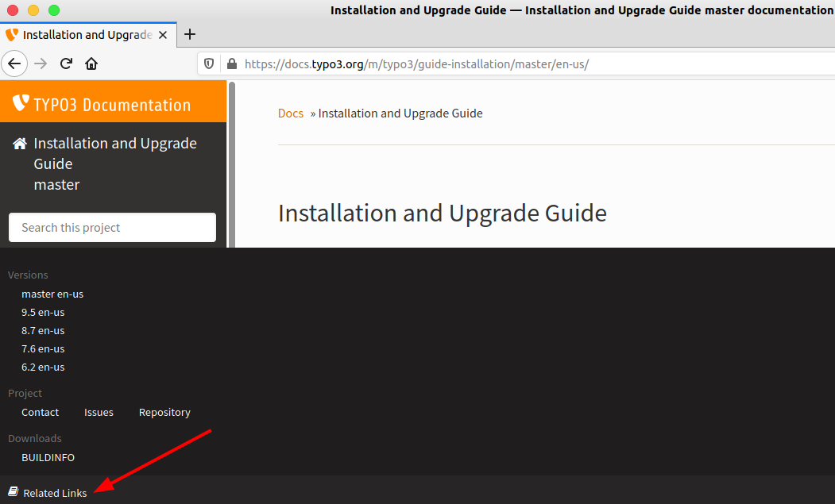This screenshot has width=835, height=504.
Task: Click the BUILDINFO download link
Action: tap(48, 457)
